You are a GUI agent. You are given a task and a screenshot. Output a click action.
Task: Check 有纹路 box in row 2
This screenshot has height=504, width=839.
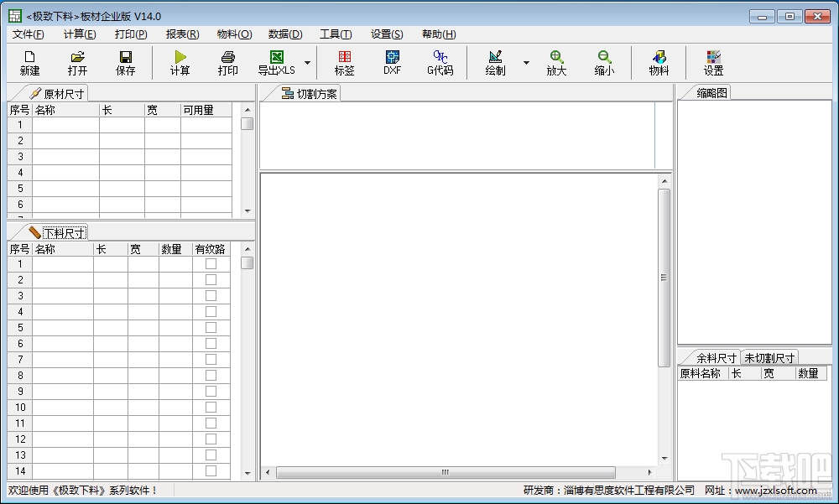(x=211, y=280)
